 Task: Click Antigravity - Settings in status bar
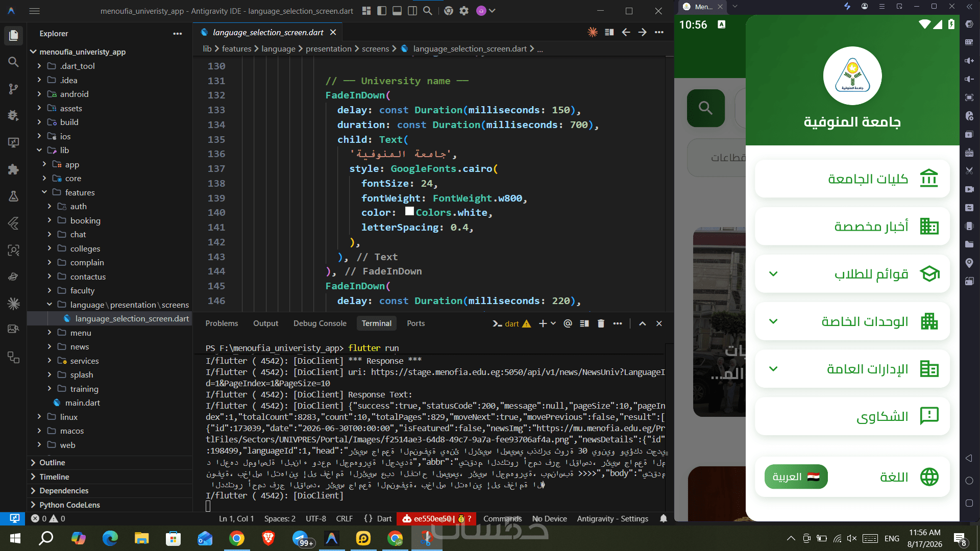click(612, 518)
